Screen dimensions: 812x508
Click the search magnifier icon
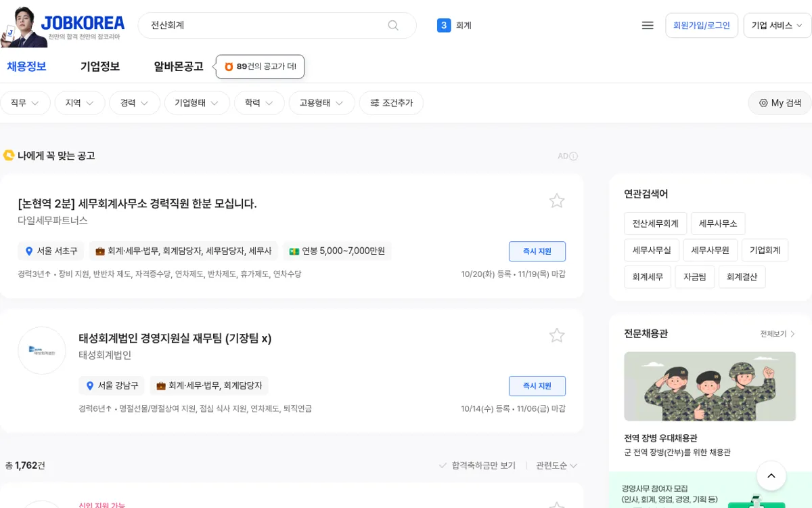pyautogui.click(x=393, y=25)
